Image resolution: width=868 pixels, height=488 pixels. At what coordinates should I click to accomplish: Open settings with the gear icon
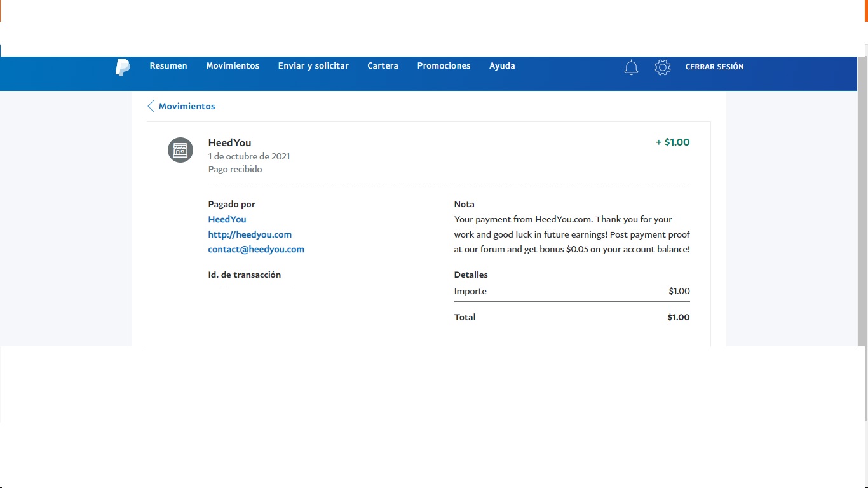663,67
